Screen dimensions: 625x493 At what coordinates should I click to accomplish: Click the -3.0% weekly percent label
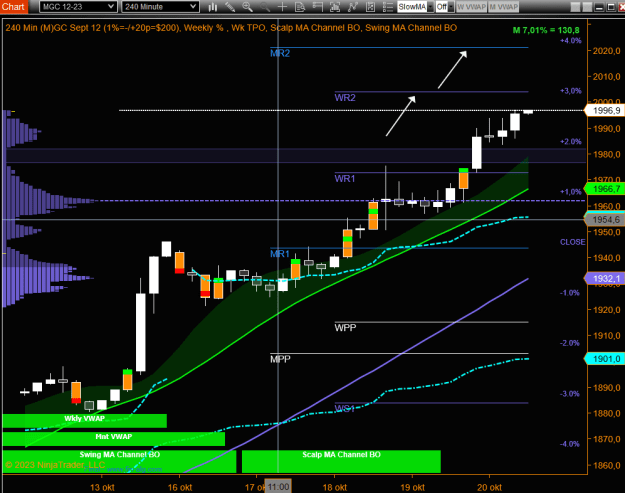click(x=570, y=394)
